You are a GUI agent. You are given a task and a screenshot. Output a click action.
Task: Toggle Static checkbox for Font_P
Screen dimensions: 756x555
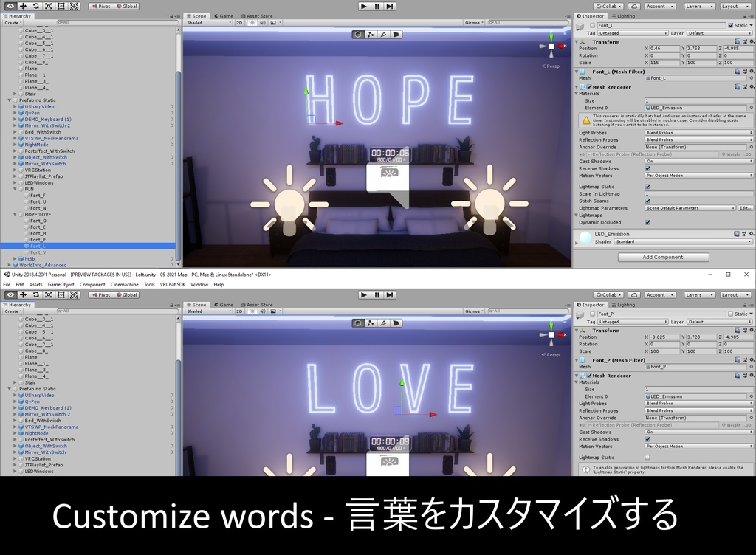[x=731, y=314]
